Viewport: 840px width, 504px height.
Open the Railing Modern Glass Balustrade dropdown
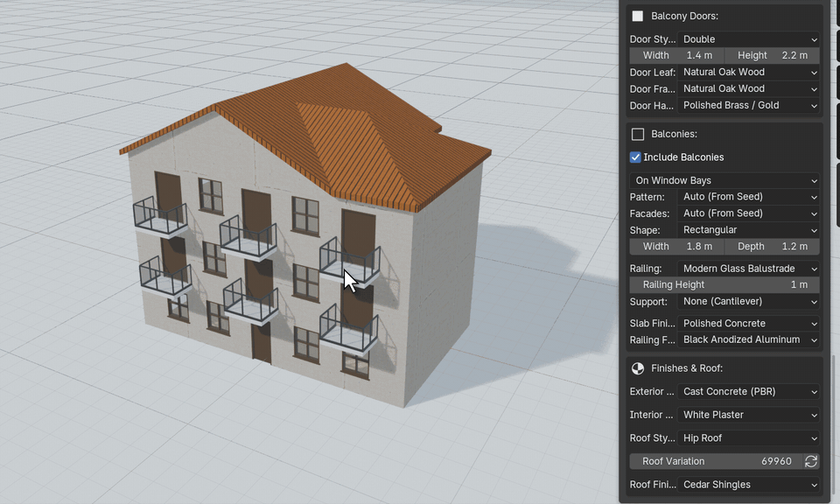pyautogui.click(x=748, y=269)
